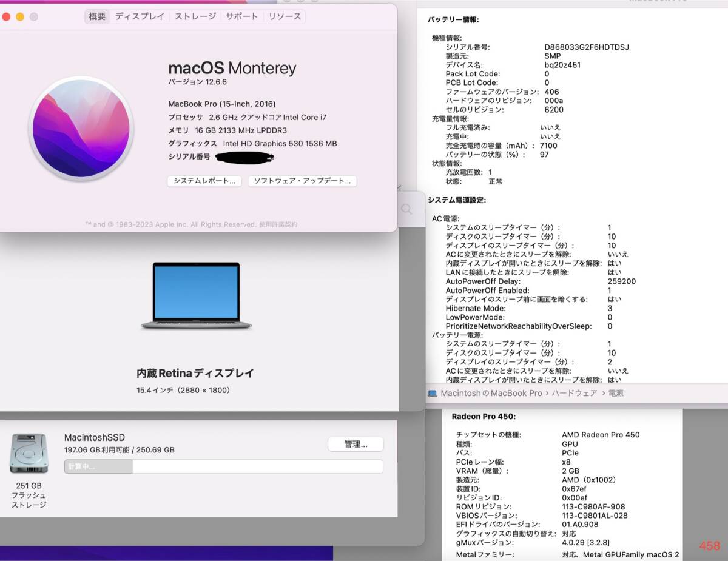Click the macOS Monterey logo image

81,128
